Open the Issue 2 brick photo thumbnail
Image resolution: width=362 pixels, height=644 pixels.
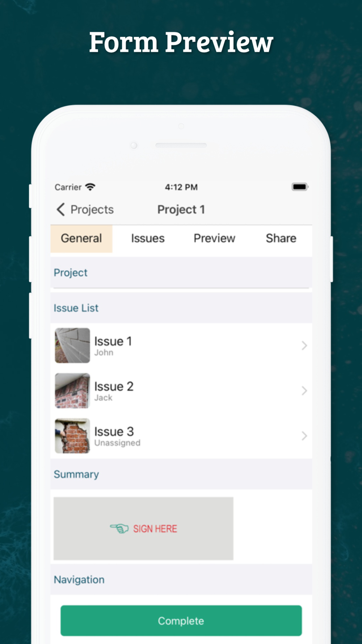point(72,391)
